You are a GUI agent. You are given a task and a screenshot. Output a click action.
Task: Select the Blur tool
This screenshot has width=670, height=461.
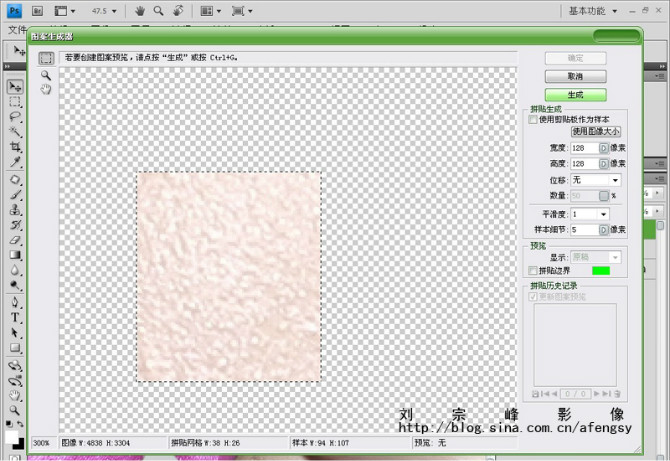click(x=15, y=270)
